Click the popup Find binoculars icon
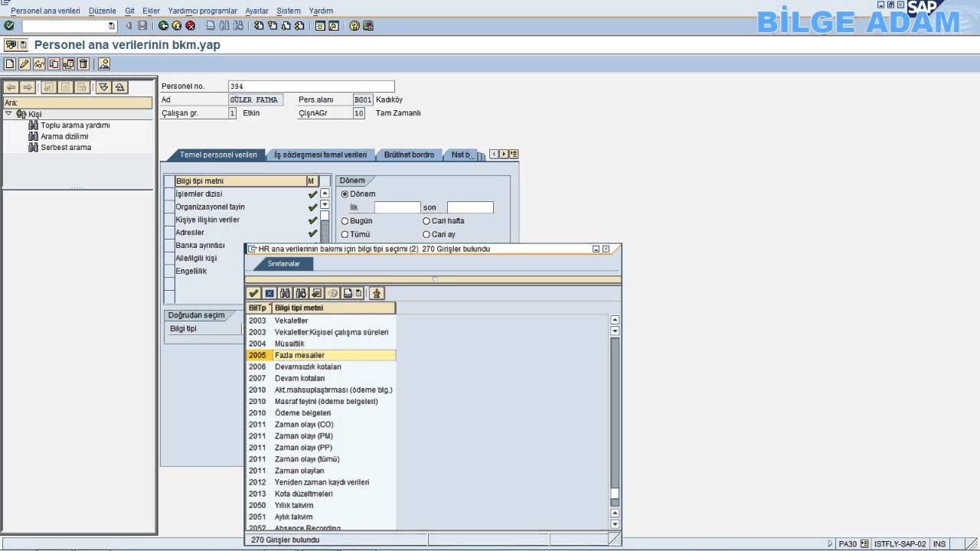This screenshot has height=551, width=980. point(285,293)
